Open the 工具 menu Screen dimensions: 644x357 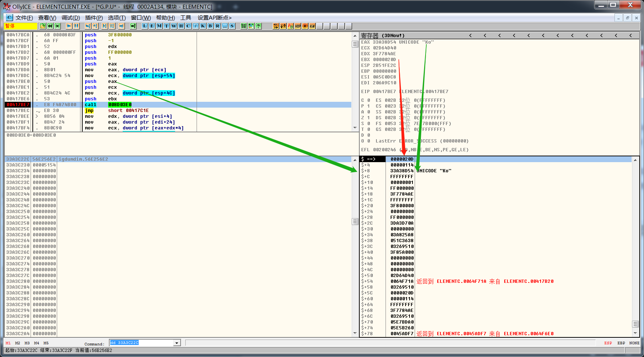tap(186, 17)
